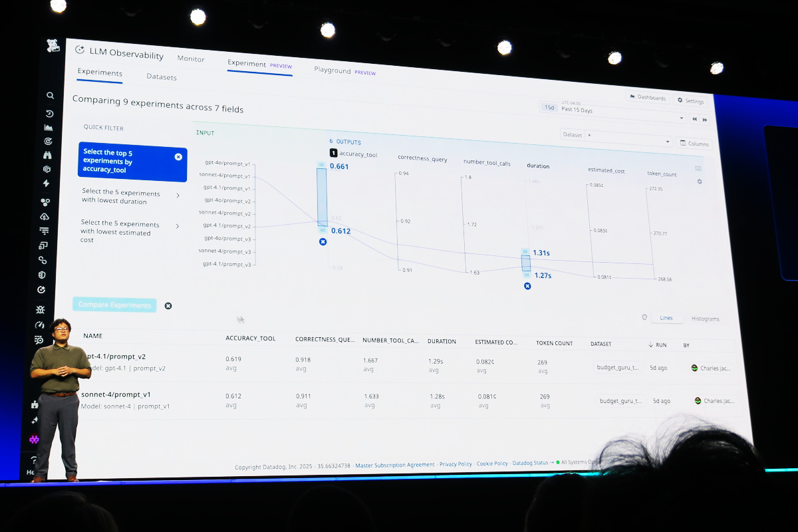Clear the accuracy_tool axis range selection
The width and height of the screenshot is (798, 532).
point(323,241)
